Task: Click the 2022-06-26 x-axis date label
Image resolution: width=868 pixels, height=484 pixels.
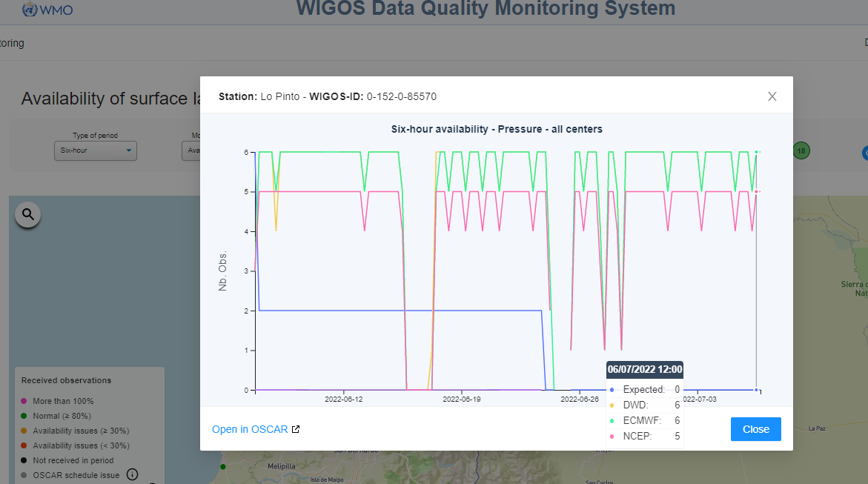Action: pyautogui.click(x=580, y=400)
